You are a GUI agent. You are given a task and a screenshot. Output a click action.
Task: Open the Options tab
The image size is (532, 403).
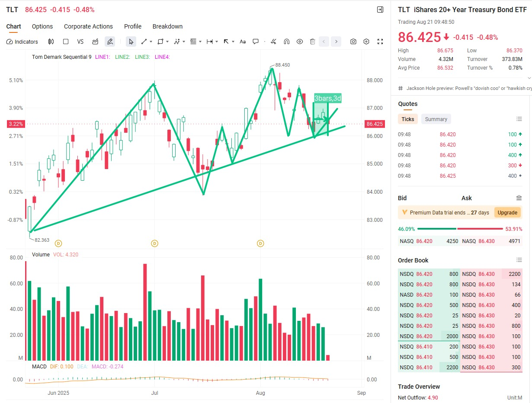42,26
